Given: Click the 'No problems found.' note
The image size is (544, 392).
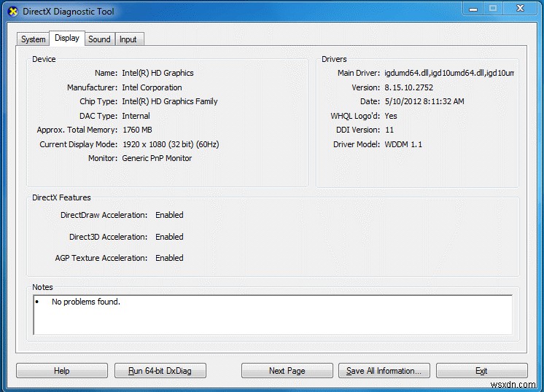Looking at the screenshot, I should (86, 302).
